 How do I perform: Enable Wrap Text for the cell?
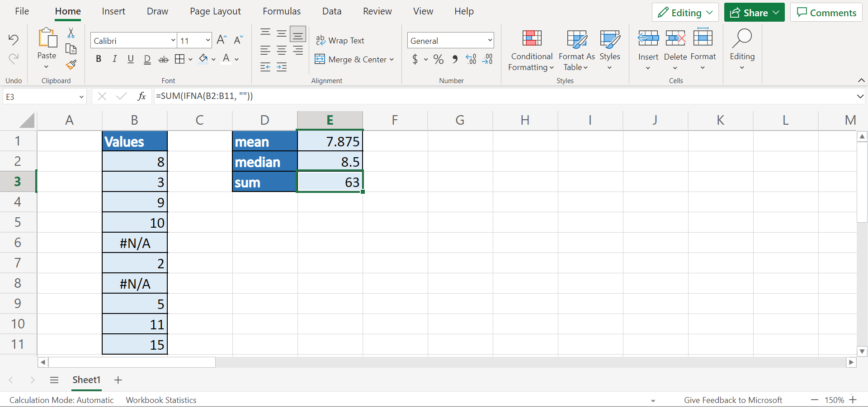pos(341,40)
